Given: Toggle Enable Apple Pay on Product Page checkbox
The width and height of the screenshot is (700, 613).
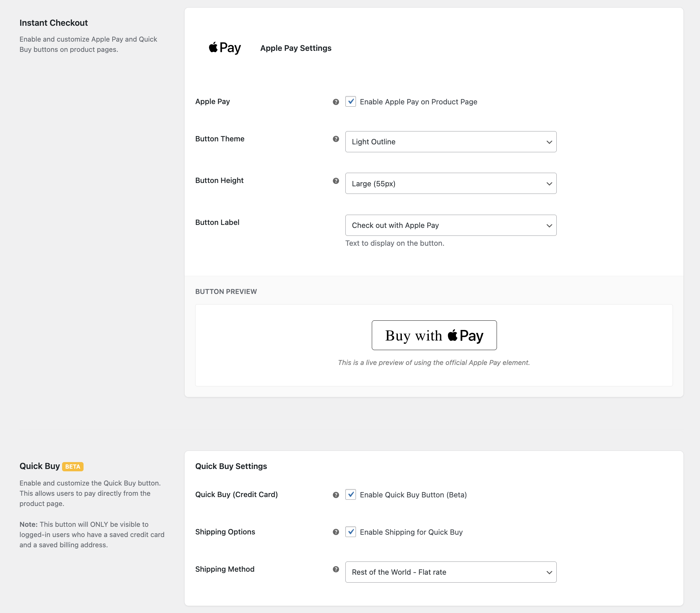Looking at the screenshot, I should [351, 102].
